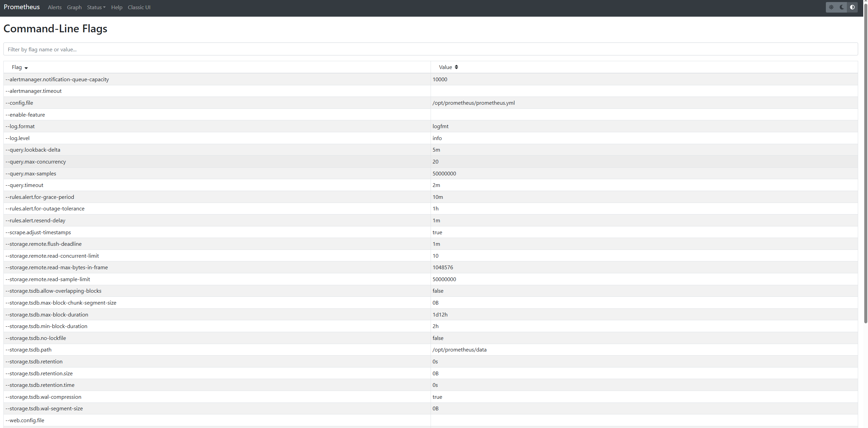Open the Help link in navbar
868x428 pixels.
[117, 7]
